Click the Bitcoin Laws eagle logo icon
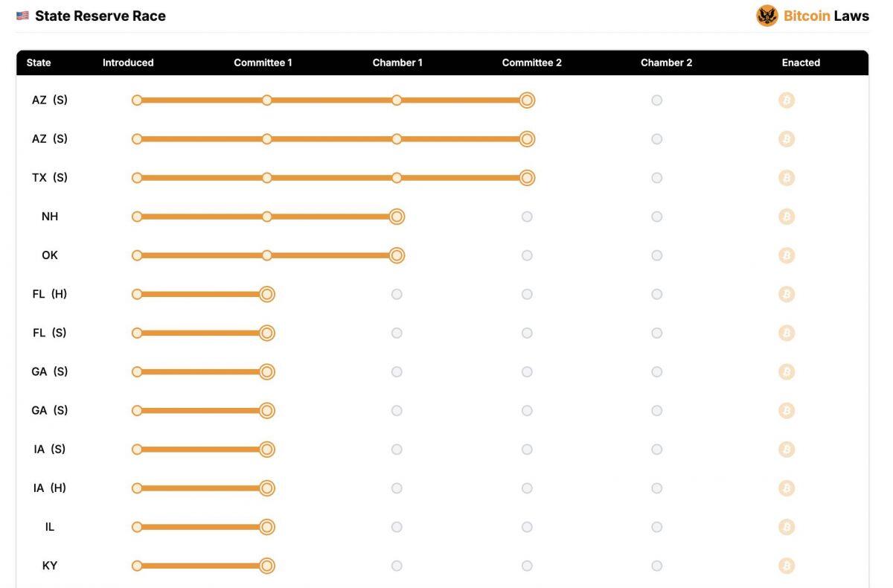The image size is (893, 588). 767,16
